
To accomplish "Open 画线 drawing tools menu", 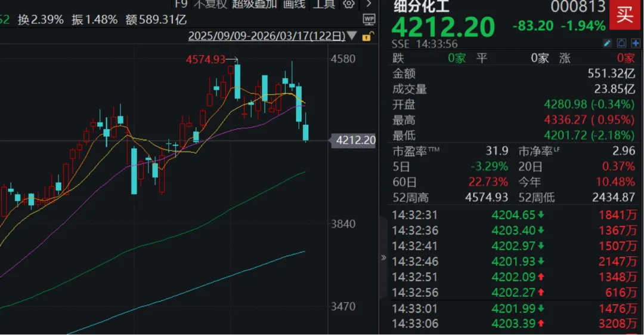I will [295, 4].
